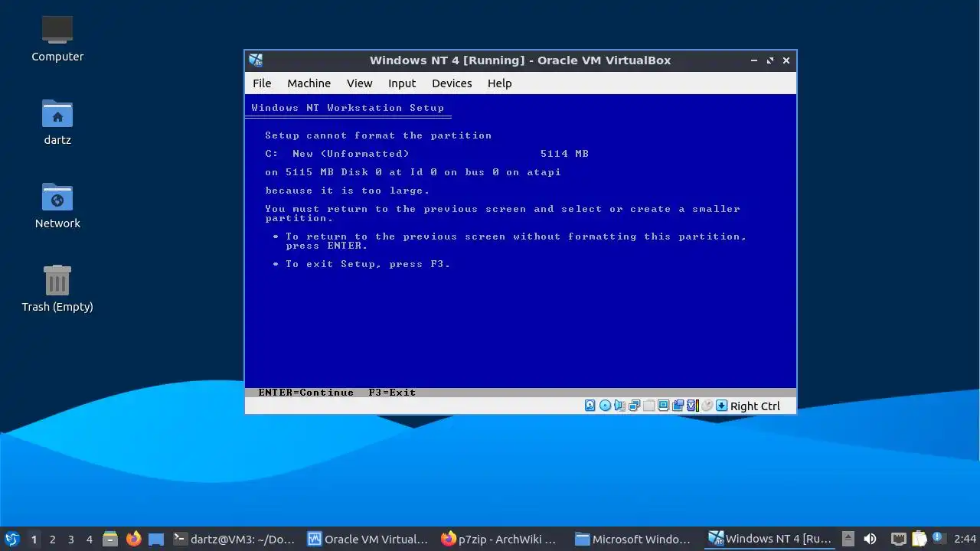Open the Input menu

coord(402,83)
